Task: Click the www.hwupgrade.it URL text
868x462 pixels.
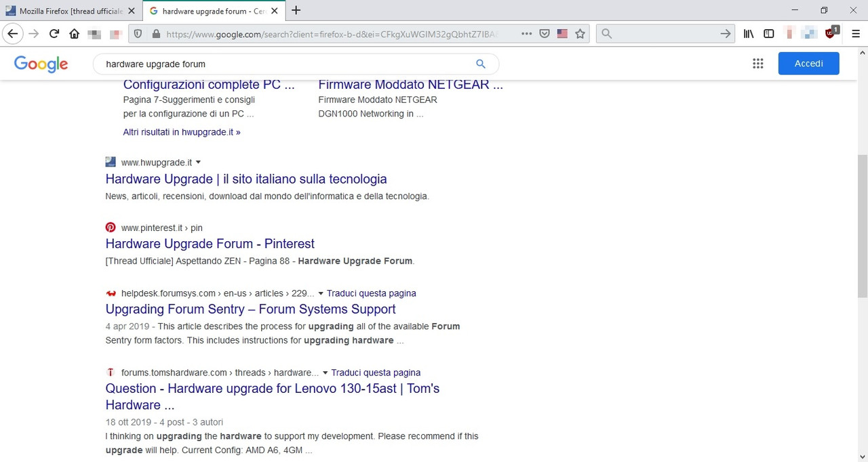Action: point(156,163)
